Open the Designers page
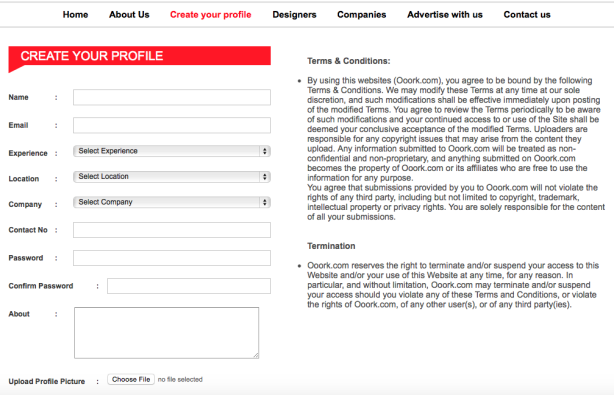The image size is (614, 395). click(x=294, y=15)
